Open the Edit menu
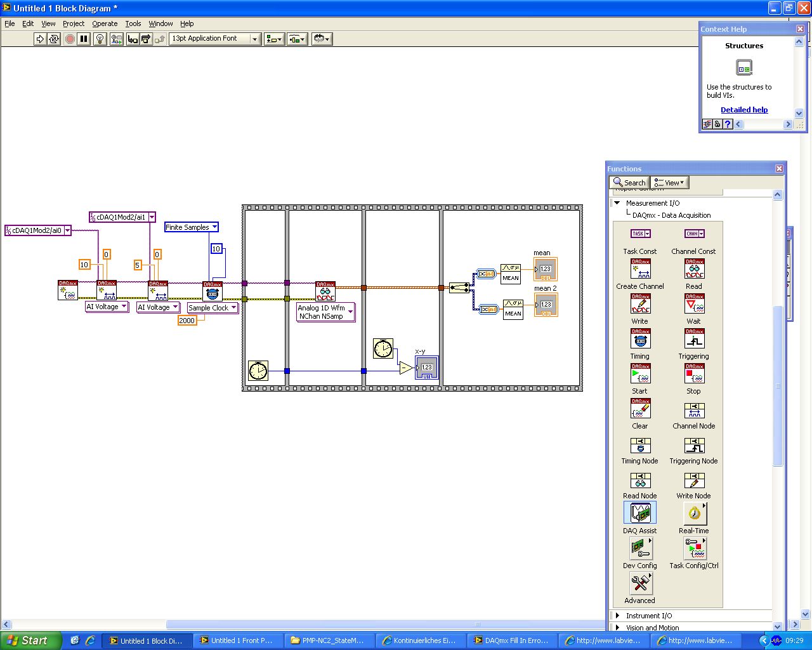812x650 pixels. (x=28, y=23)
